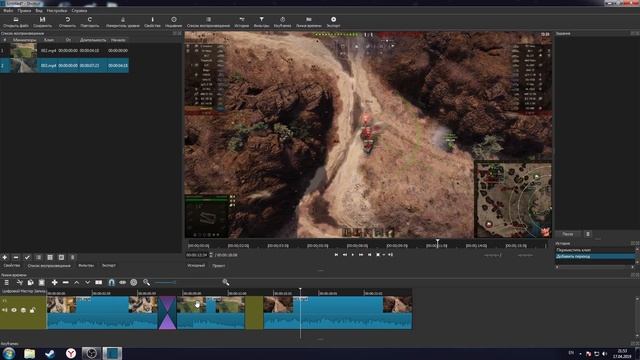Lift the clip using the up arrow
The image size is (640, 360).
coord(76,282)
